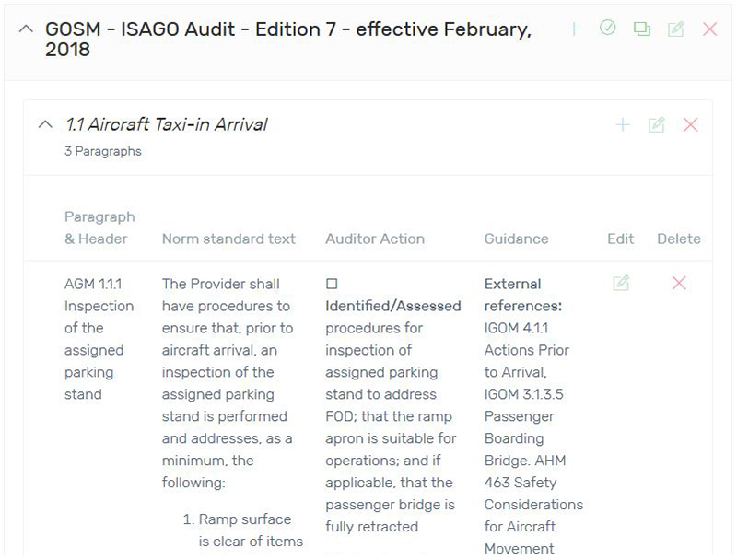Image resolution: width=737 pixels, height=560 pixels.
Task: Click the GOSM ISAGO Audit Edition 7 title
Action: (x=288, y=39)
